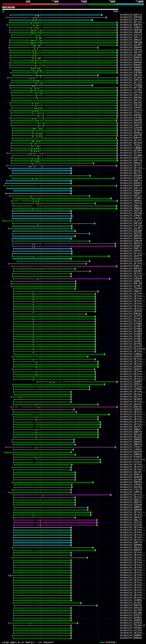Click the alignment bar for Q8H0H0

tap(54, 48)
